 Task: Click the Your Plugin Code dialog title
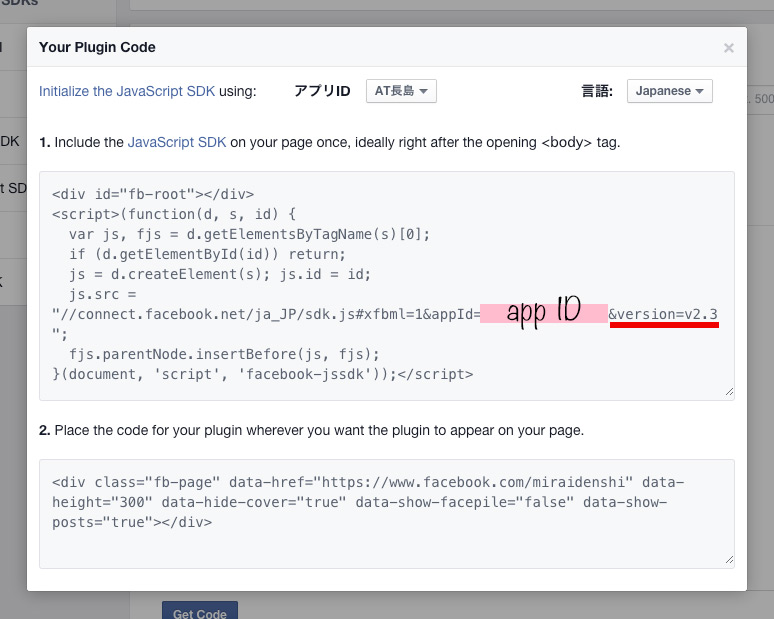(97, 47)
